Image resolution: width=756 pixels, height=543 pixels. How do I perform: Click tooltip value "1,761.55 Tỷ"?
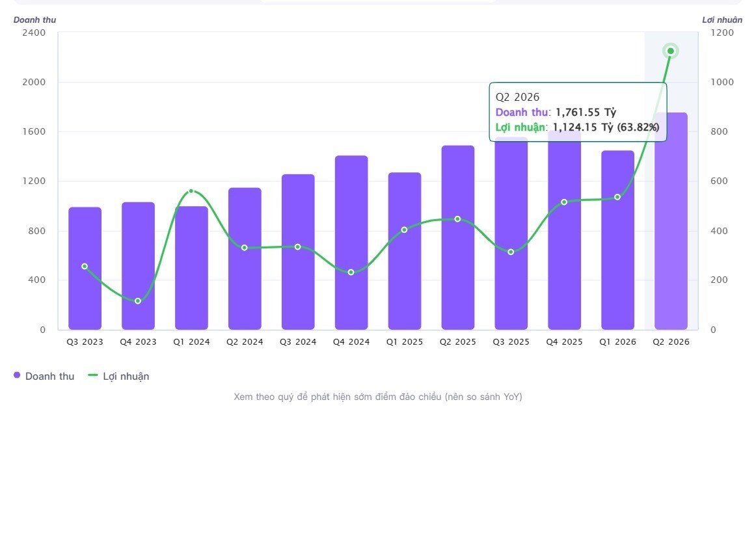[x=586, y=113]
